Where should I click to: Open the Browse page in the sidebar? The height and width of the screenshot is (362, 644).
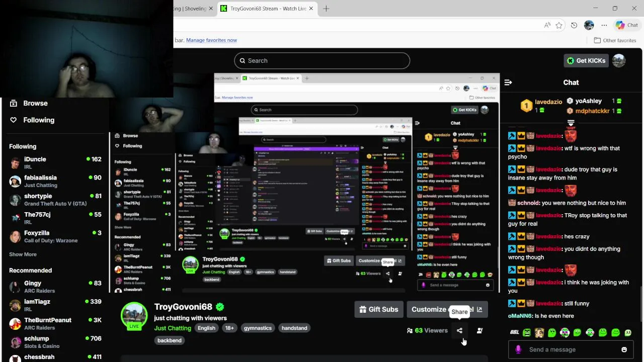click(x=35, y=103)
